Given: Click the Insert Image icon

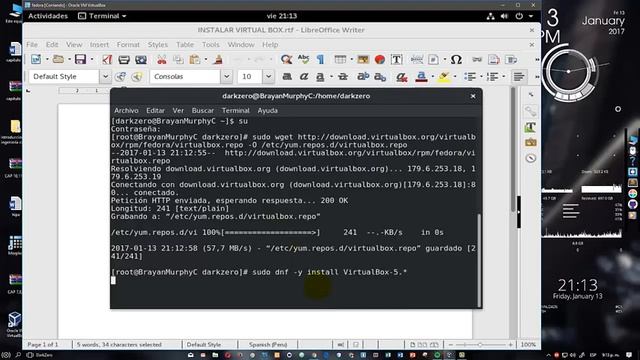Looking at the screenshot, I should pos(363,60).
